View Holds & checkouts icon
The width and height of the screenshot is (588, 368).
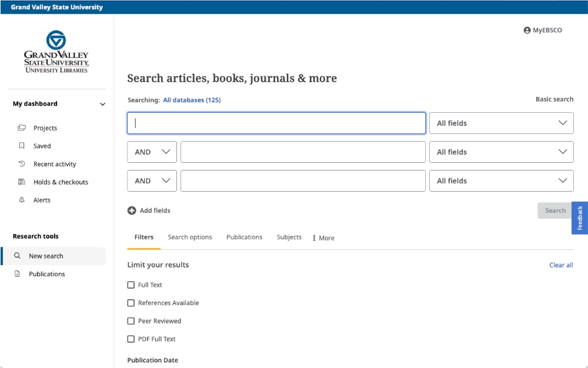click(x=21, y=182)
